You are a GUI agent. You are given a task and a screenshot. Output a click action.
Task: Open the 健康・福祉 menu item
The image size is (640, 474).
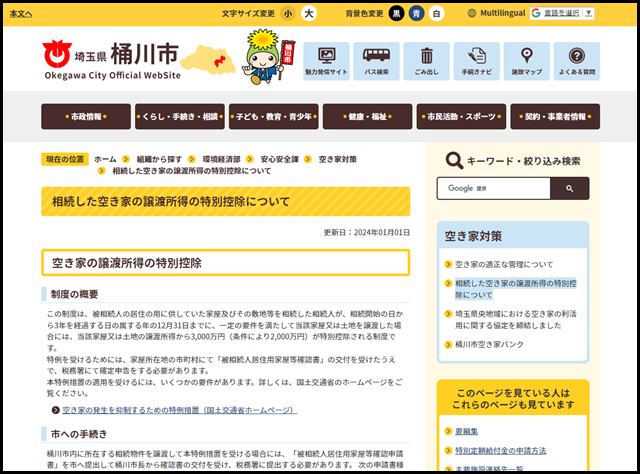[367, 117]
